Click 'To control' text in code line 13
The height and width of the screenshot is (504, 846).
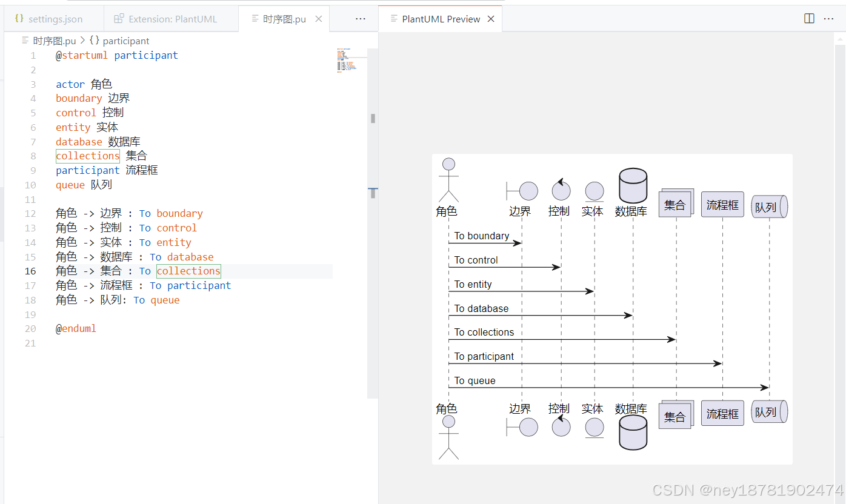point(168,228)
